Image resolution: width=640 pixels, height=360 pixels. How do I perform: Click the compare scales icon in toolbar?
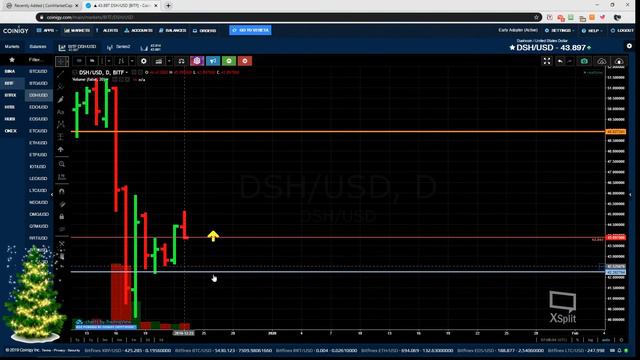click(181, 61)
